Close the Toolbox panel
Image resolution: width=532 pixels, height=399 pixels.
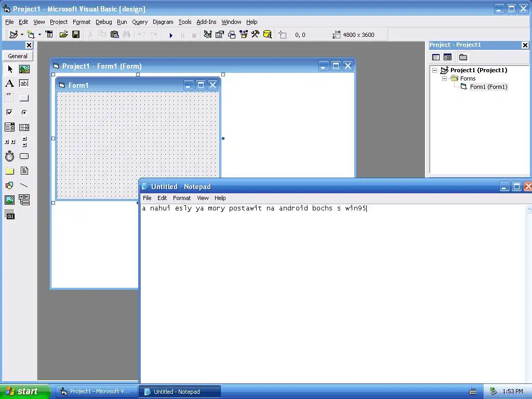pos(29,45)
